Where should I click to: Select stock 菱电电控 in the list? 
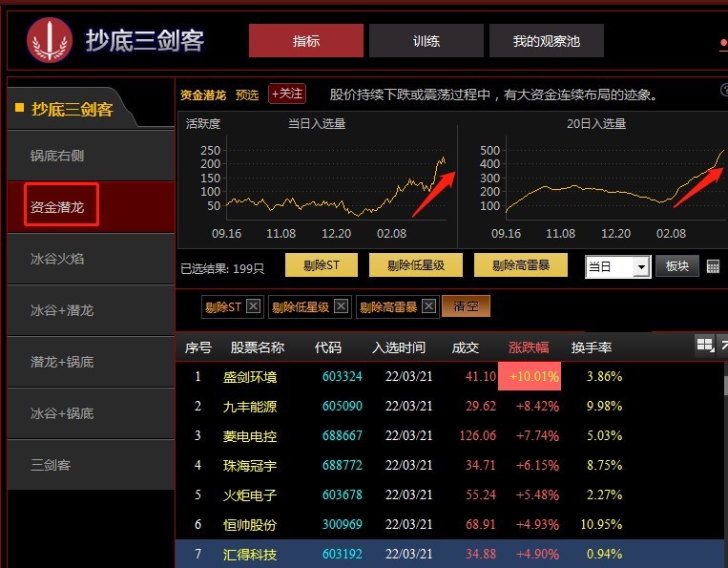click(250, 436)
